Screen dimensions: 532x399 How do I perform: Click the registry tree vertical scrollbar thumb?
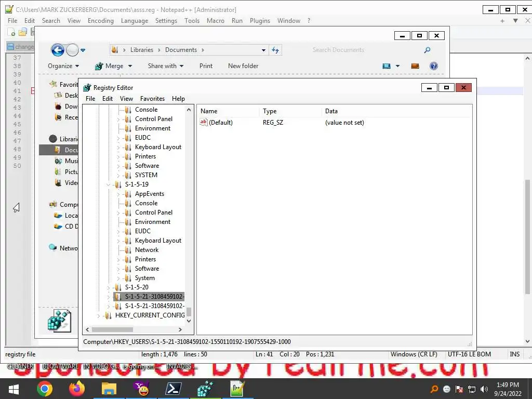(189, 312)
